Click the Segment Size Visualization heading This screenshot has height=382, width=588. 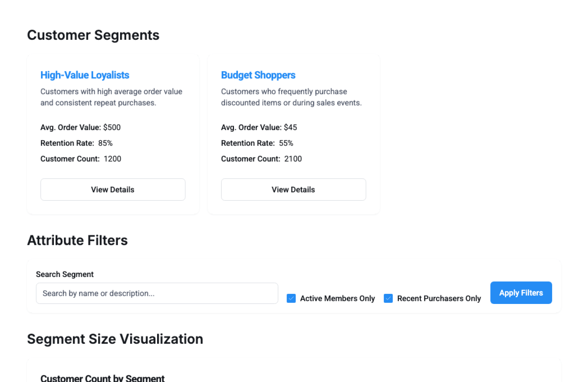tap(115, 339)
